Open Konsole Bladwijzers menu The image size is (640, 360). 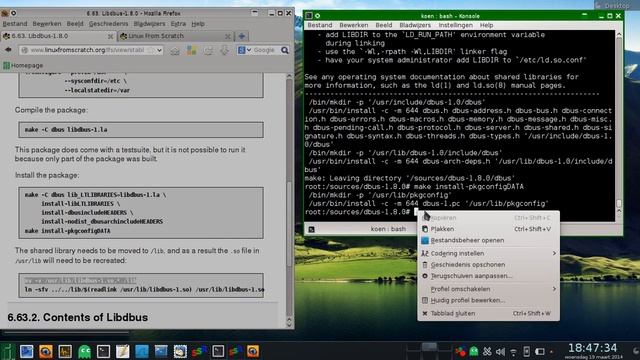point(415,25)
